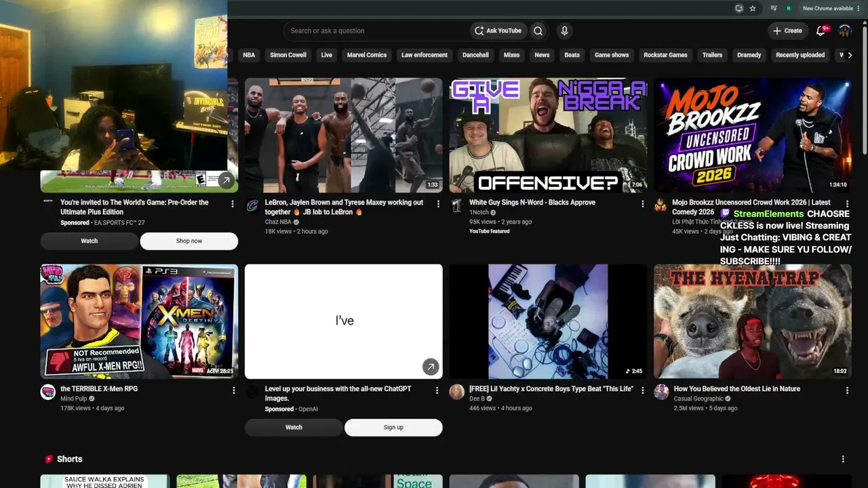
Task: Open the Shorts section three-dot menu
Action: [843, 459]
